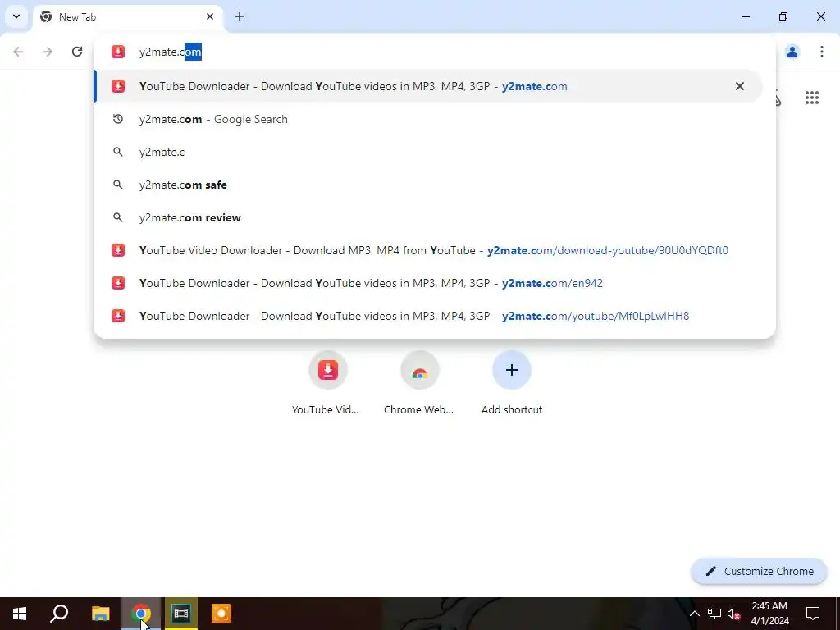Image resolution: width=840 pixels, height=630 pixels.
Task: Open Google apps grid
Action: (x=811, y=98)
